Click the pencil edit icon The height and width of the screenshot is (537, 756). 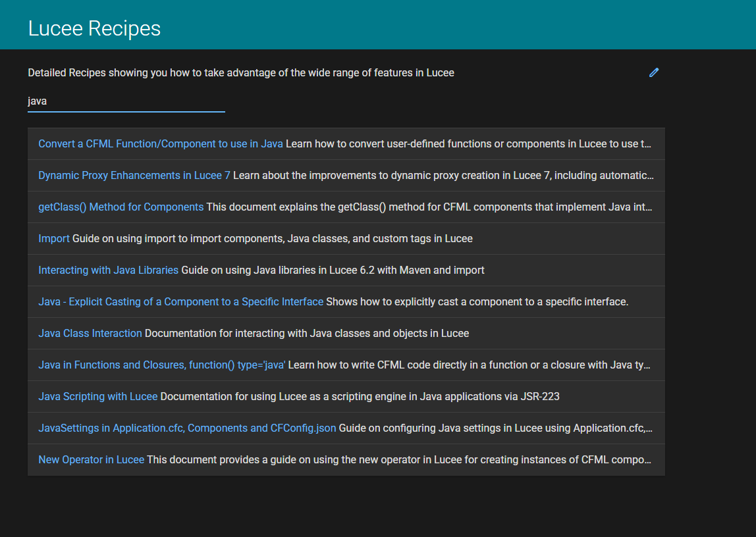pos(653,72)
